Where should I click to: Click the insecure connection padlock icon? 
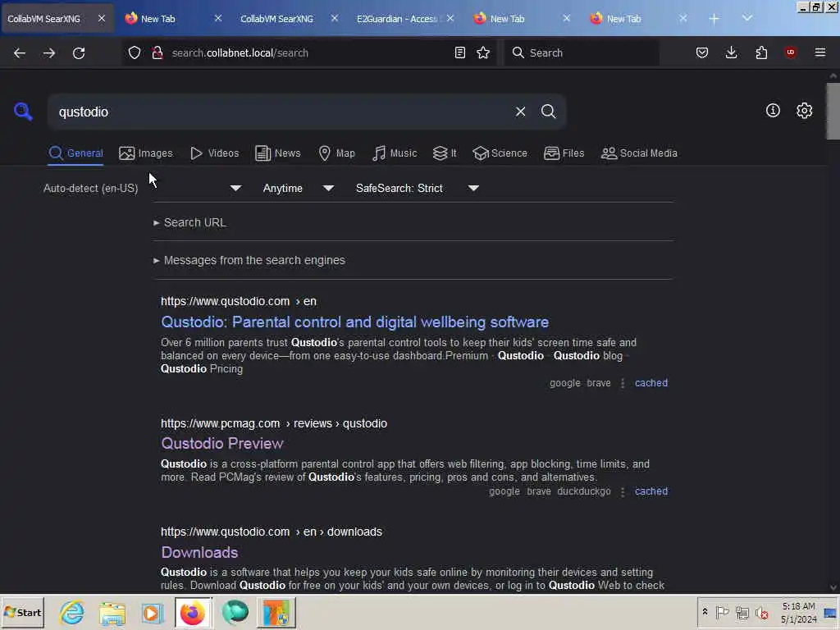157,52
